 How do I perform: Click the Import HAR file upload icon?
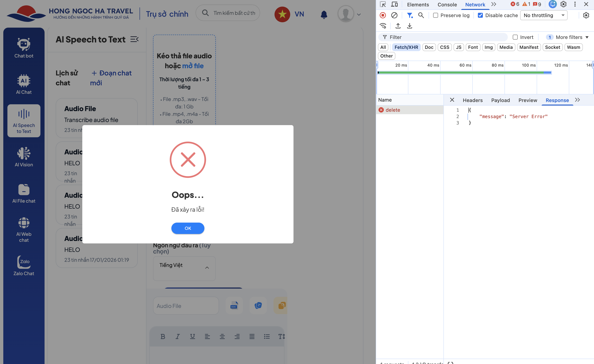tap(398, 26)
